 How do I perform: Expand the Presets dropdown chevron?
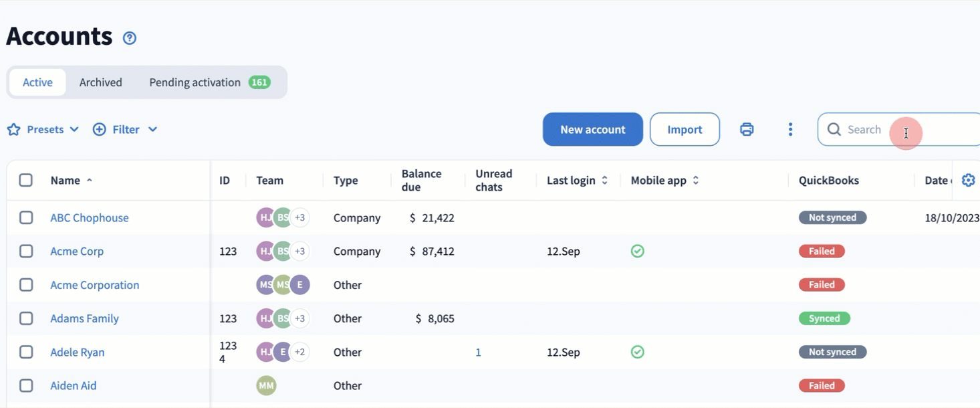pyautogui.click(x=74, y=130)
